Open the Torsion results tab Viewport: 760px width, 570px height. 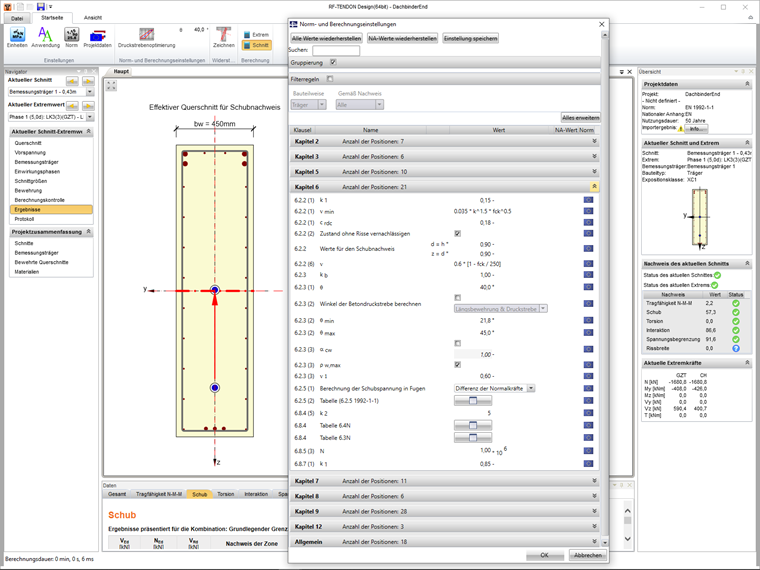pos(225,494)
